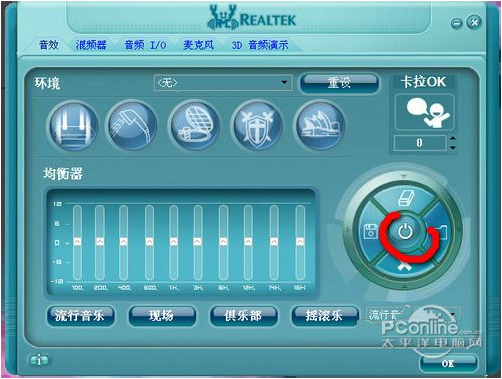Toggle the equalizer power button
Screen dimensions: 502x379
click(x=405, y=231)
